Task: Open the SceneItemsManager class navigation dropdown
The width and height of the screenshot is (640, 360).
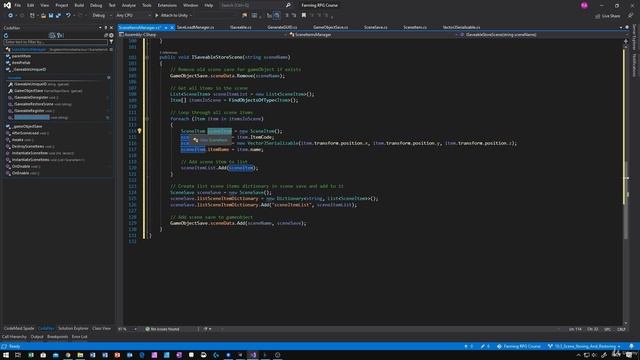Action: 373,35
